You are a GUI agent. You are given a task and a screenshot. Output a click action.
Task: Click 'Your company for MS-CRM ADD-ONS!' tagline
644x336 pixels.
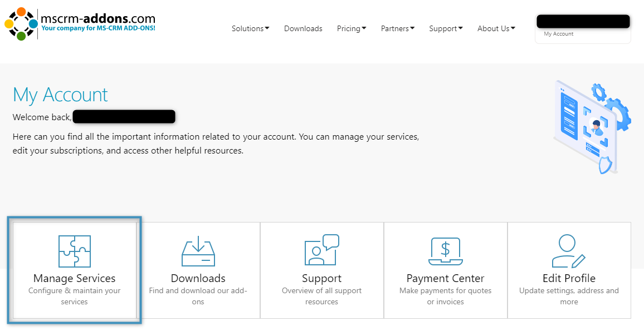pyautogui.click(x=98, y=28)
